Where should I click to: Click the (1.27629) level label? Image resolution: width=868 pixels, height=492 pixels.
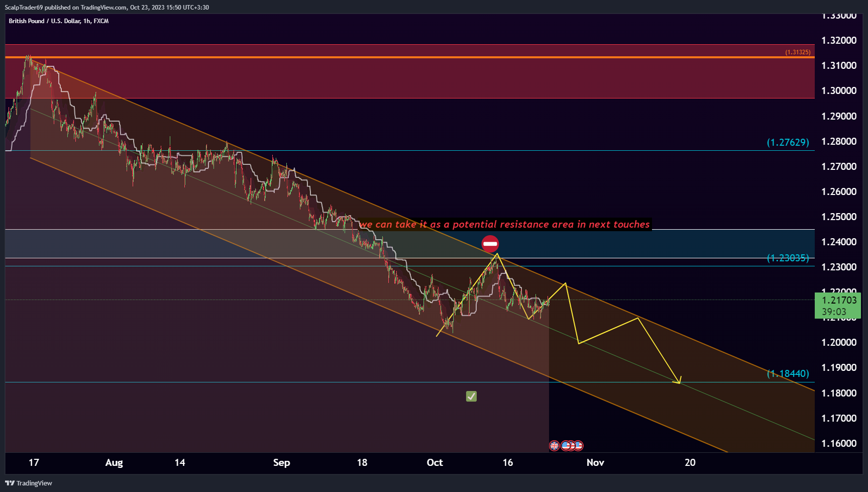788,142
